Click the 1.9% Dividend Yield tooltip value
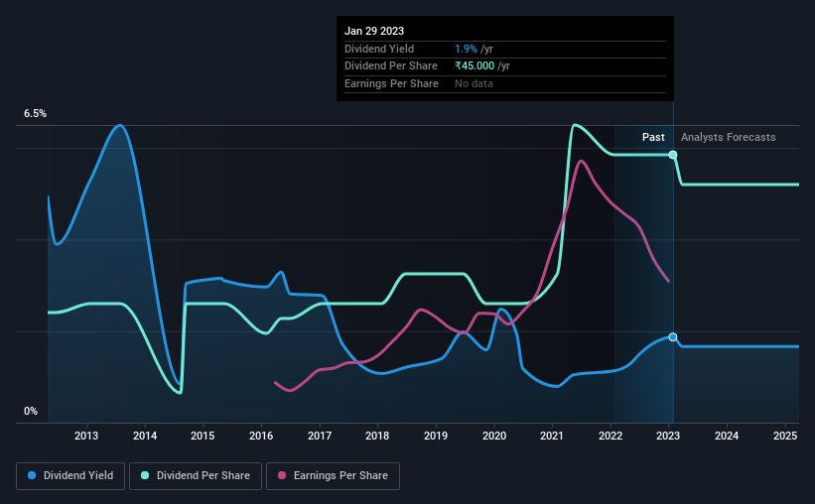This screenshot has width=815, height=504. pyautogui.click(x=466, y=49)
